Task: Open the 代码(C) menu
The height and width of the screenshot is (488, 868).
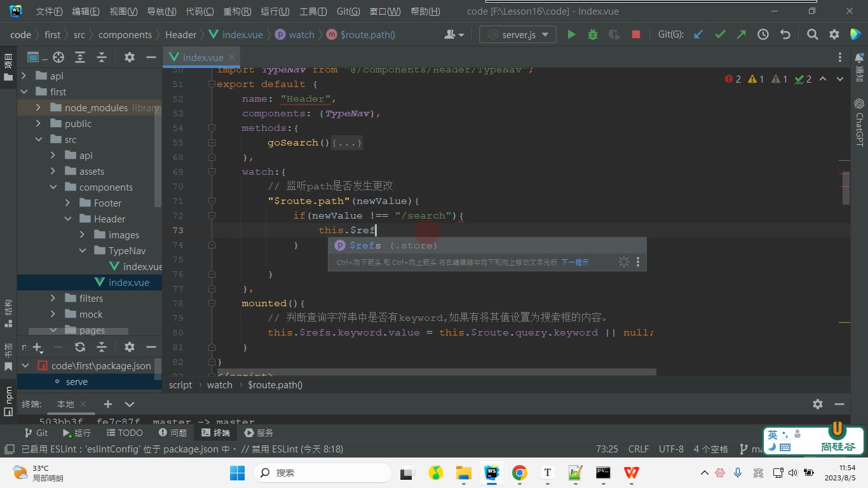Action: point(200,11)
